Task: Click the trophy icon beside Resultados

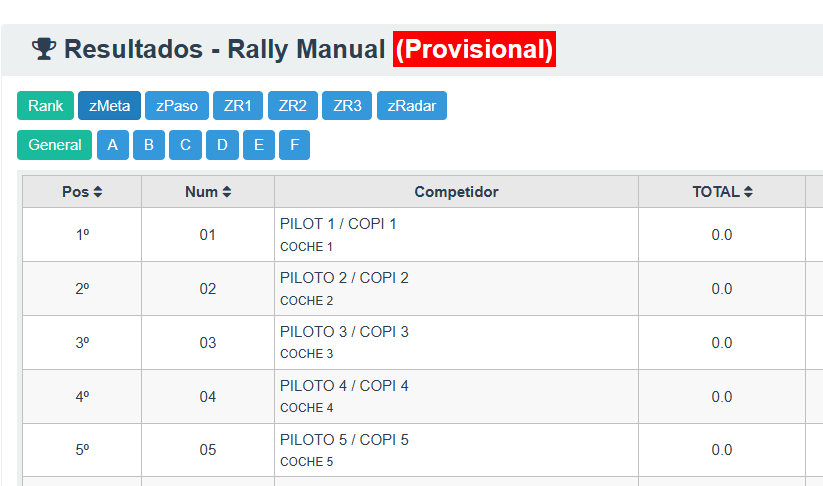Action: coord(43,48)
